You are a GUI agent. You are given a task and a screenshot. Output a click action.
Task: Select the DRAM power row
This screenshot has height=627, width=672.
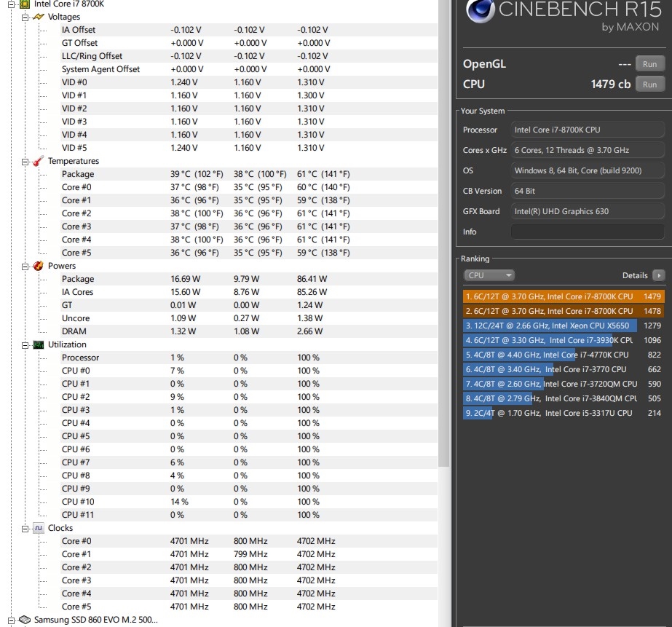click(248, 331)
